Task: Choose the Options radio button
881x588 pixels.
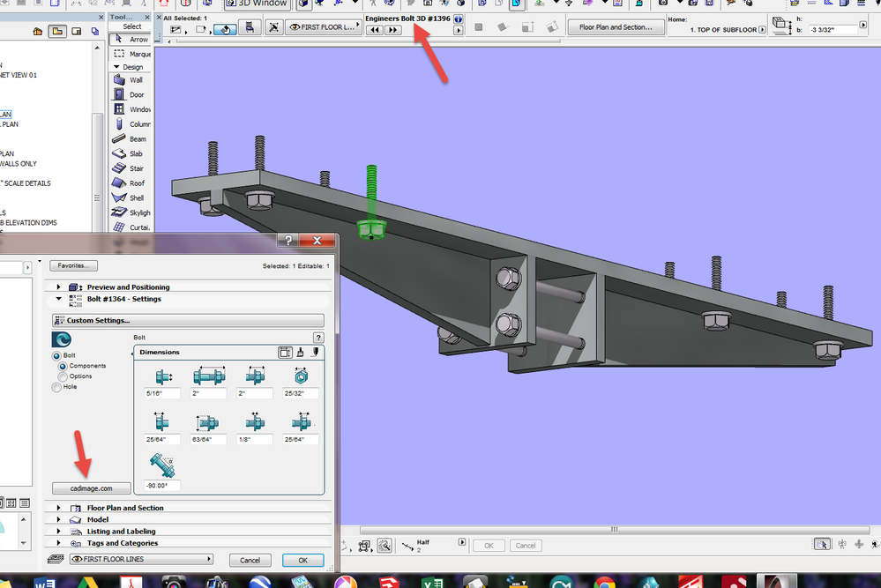Action: click(63, 376)
